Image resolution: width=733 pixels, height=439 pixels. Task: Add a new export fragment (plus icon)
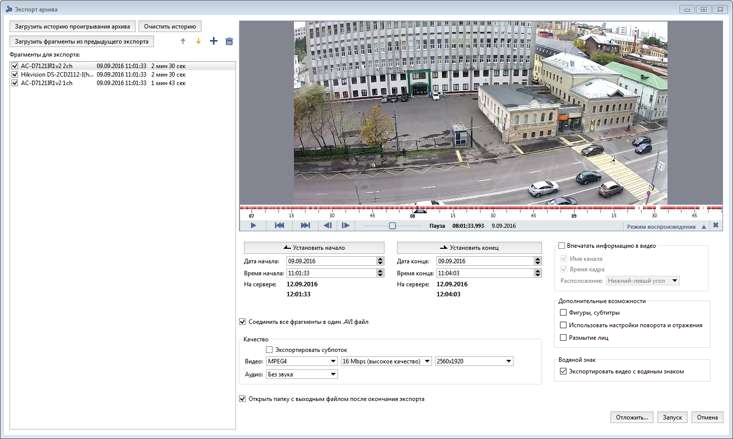pyautogui.click(x=214, y=42)
